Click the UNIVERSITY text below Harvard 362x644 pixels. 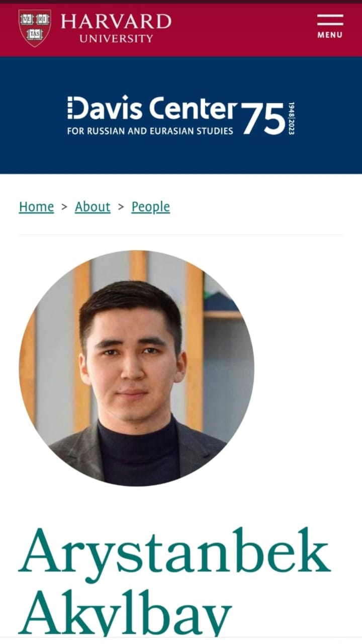click(x=116, y=38)
